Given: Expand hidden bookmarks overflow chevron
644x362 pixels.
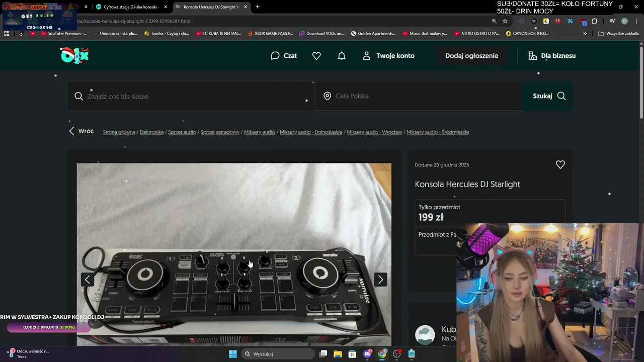Looking at the screenshot, I should pyautogui.click(x=585, y=34).
